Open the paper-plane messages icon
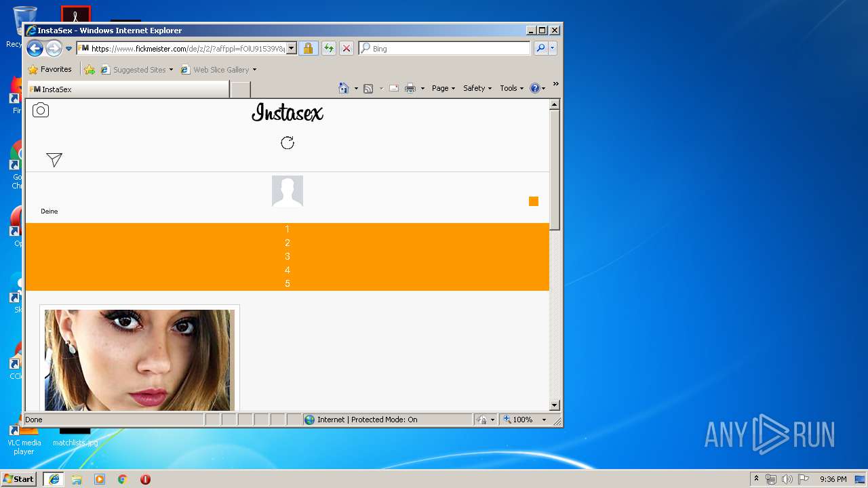Screen dimensions: 868x488 pos(54,159)
